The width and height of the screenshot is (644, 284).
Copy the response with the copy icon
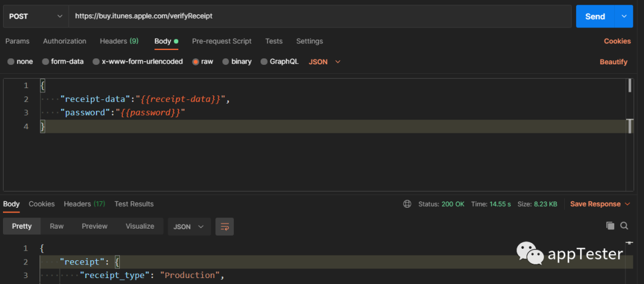click(x=611, y=226)
